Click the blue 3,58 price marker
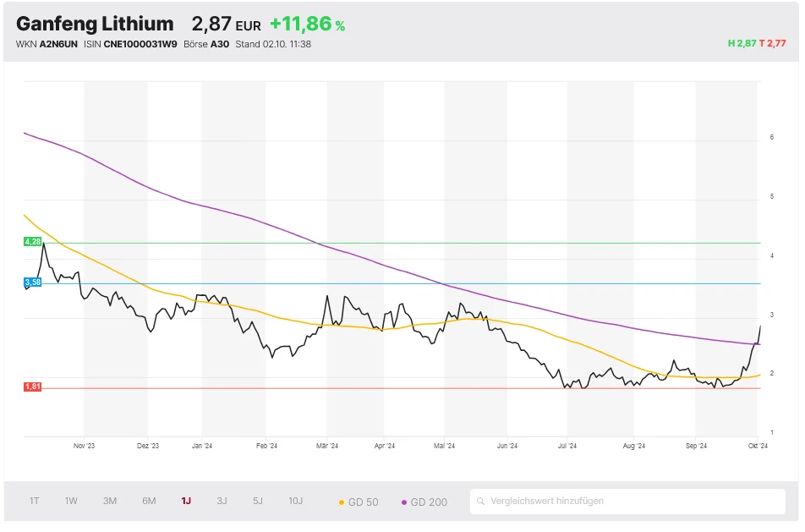This screenshot has width=805, height=532. pos(33,282)
